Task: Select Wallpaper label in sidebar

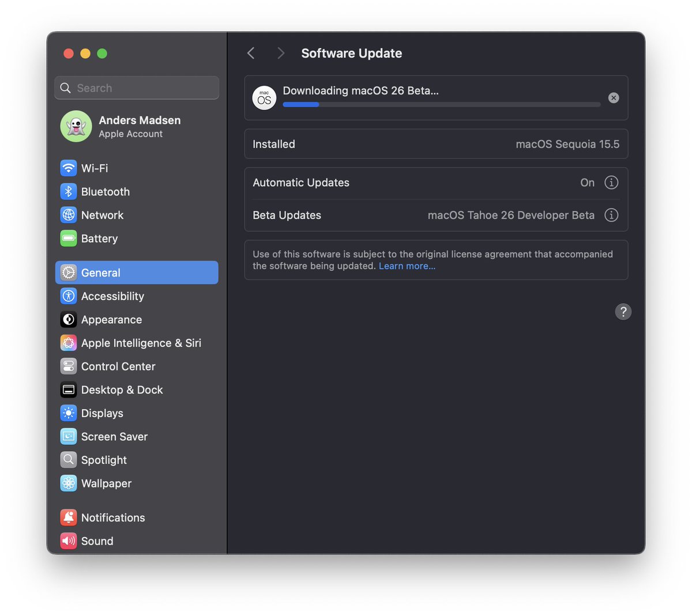Action: [x=106, y=483]
